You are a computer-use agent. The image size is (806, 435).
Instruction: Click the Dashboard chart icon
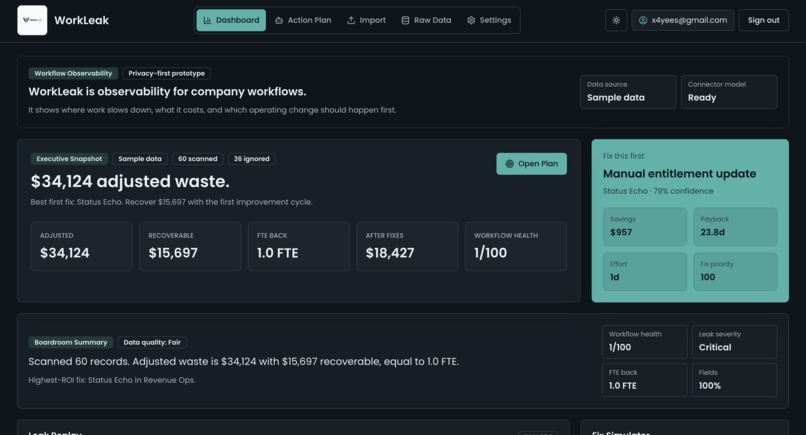pyautogui.click(x=207, y=20)
